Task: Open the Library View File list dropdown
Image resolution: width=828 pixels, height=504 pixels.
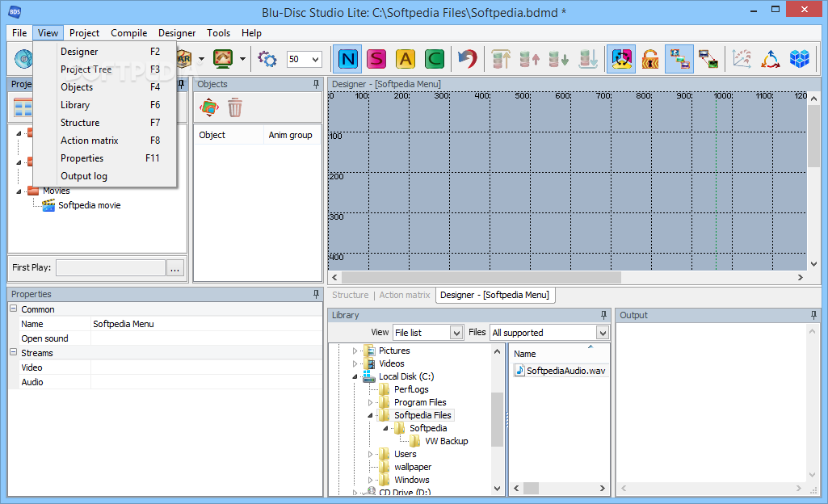Action: coord(456,333)
